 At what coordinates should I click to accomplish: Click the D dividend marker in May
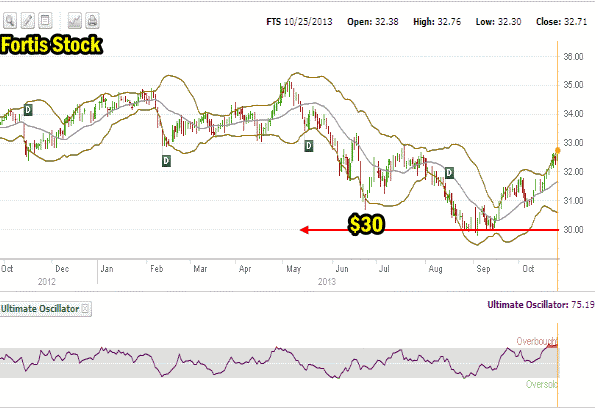click(309, 146)
